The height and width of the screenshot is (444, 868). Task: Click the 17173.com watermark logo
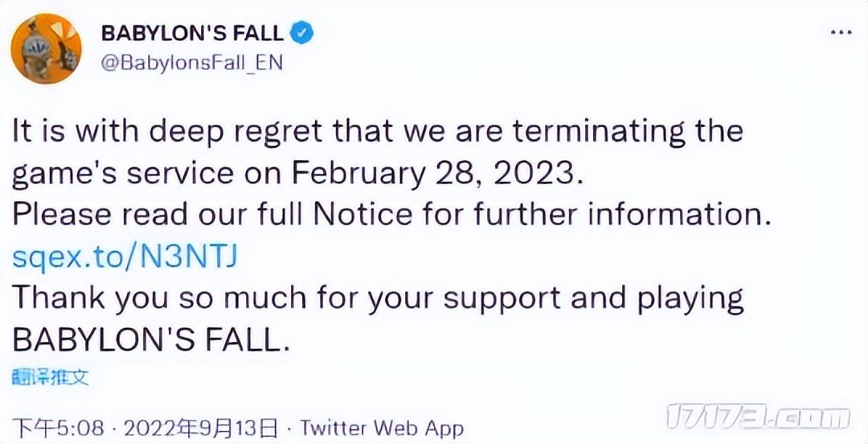coord(758,417)
